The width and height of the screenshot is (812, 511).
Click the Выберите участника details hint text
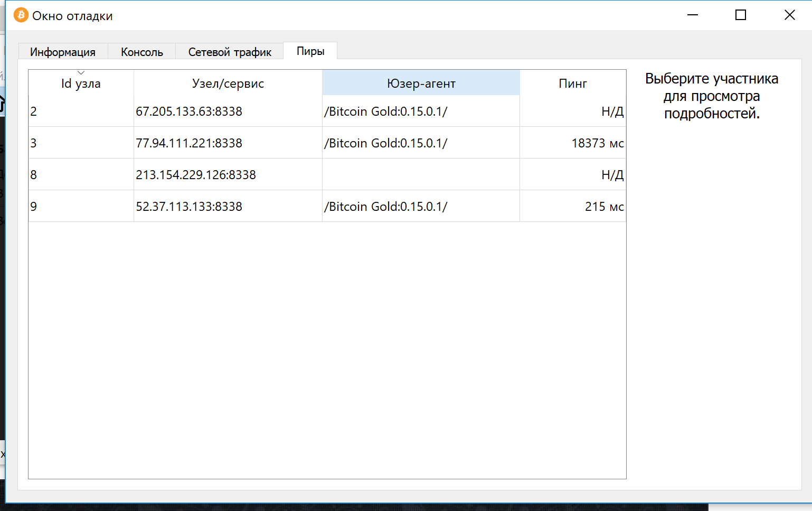(x=712, y=96)
